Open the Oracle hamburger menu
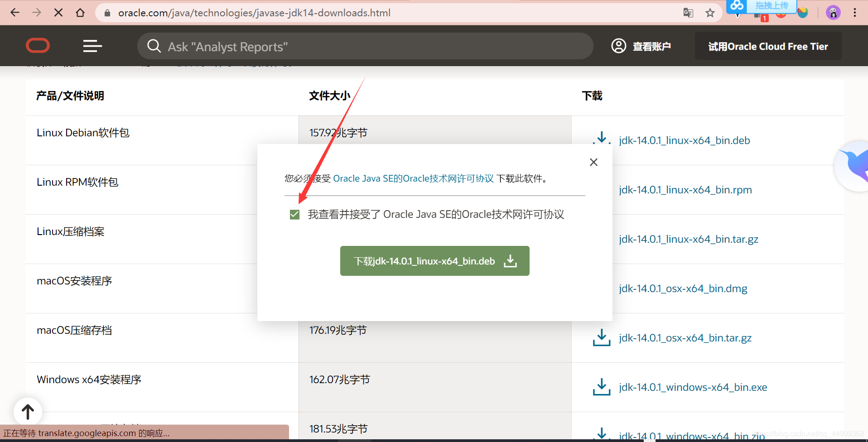 coord(92,46)
